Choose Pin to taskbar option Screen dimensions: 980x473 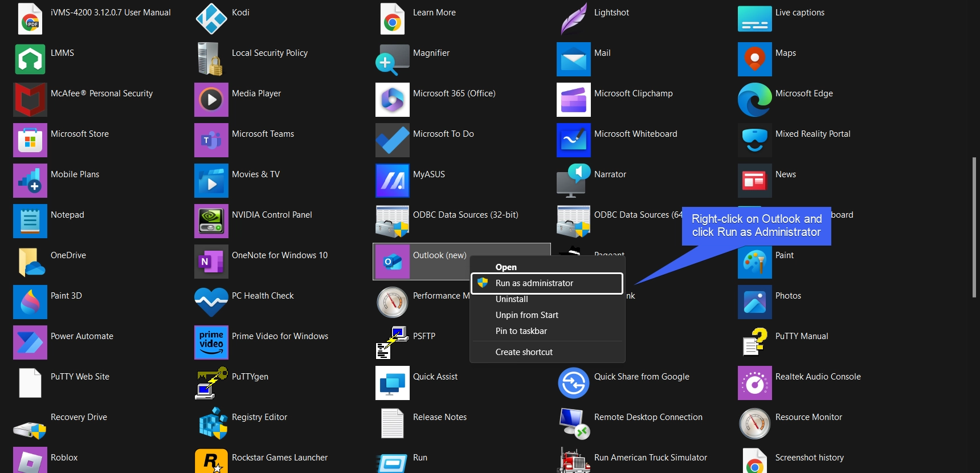pos(521,331)
